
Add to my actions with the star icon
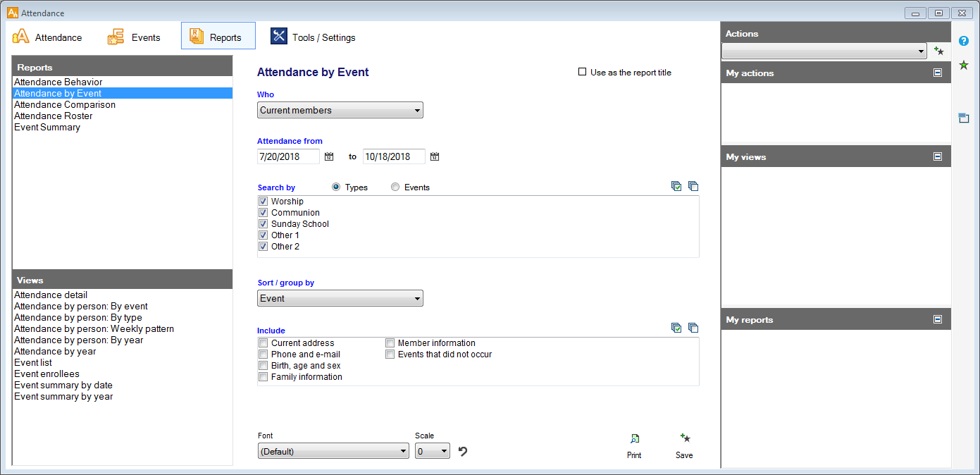coord(938,51)
